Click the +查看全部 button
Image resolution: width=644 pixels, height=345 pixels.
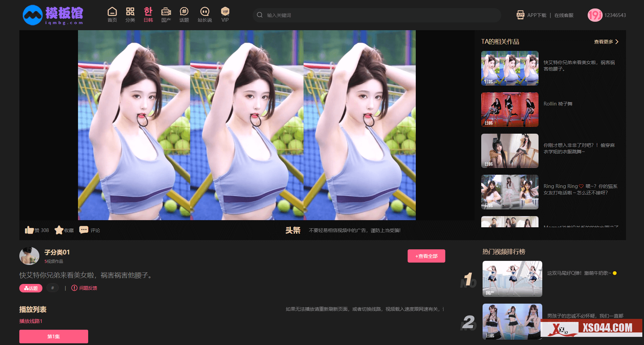pos(426,256)
